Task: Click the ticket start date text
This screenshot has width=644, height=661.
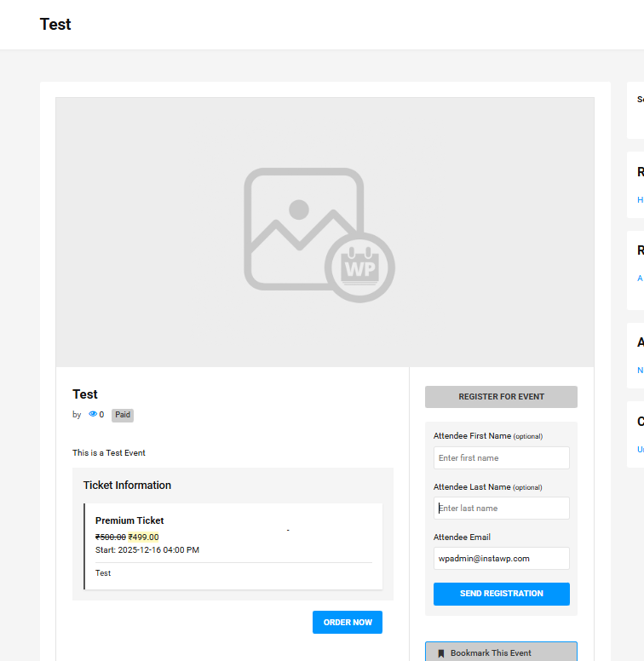Action: [x=147, y=550]
